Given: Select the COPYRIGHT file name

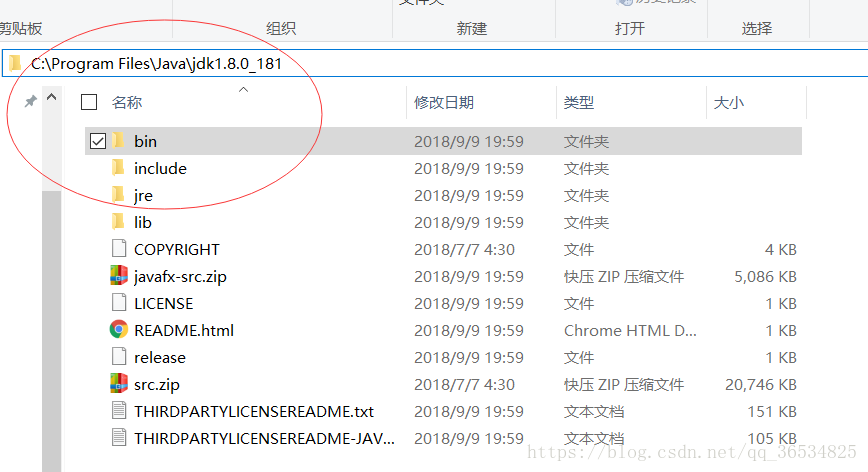Looking at the screenshot, I should click(x=177, y=250).
